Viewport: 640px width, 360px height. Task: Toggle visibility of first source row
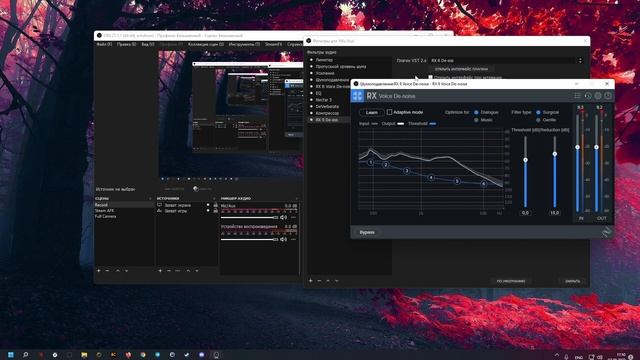coord(208,205)
